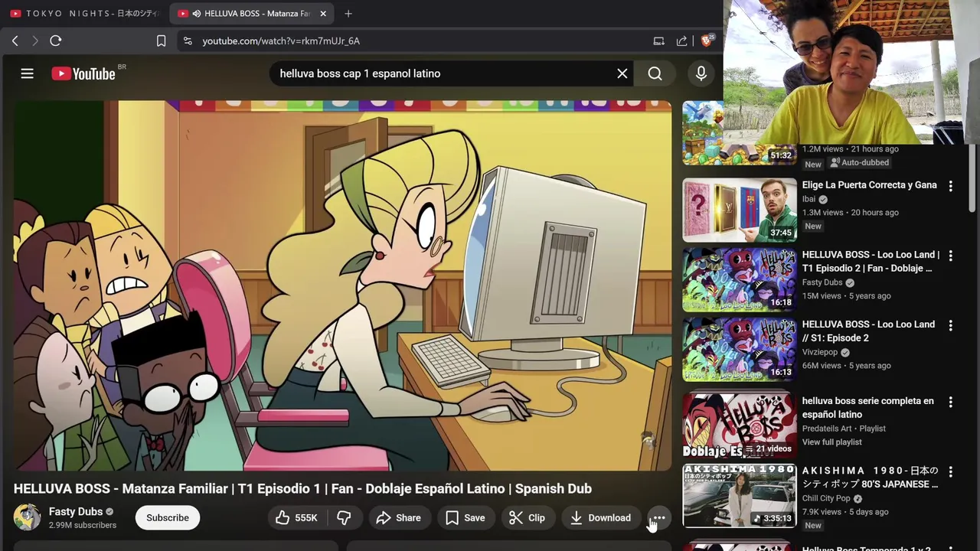Open options for helluva boss serie completa playlist
The width and height of the screenshot is (980, 551).
951,402
